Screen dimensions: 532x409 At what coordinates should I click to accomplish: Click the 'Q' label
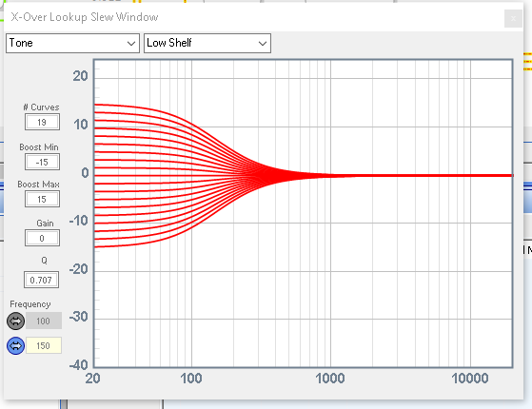click(44, 261)
